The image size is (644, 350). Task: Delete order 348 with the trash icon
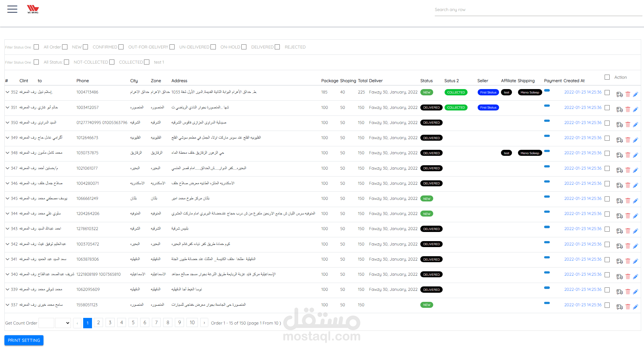point(628,155)
